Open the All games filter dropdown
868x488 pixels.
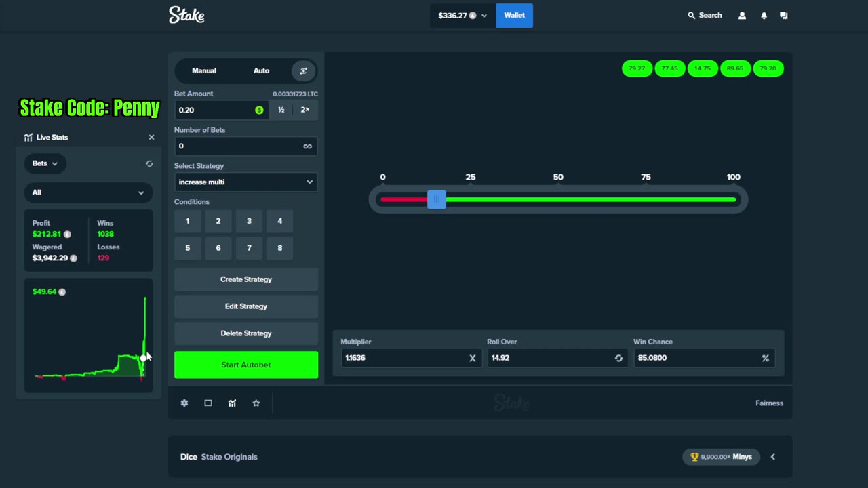88,192
